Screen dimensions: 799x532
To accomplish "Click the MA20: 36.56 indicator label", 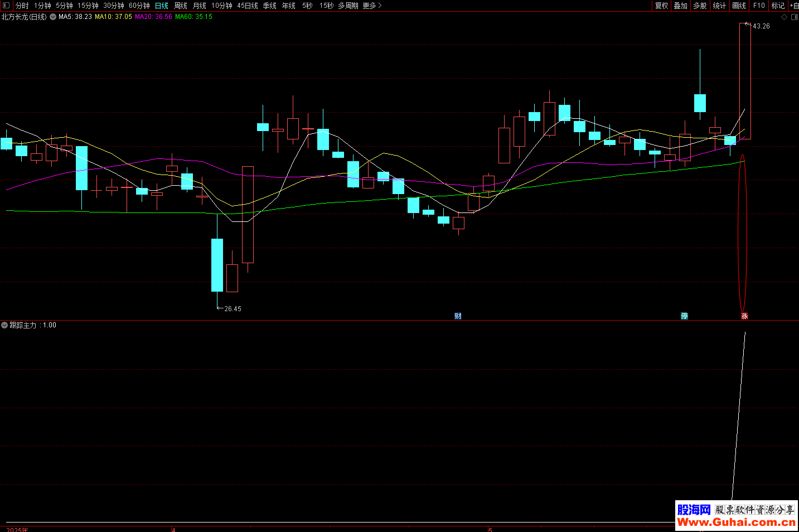I will (154, 17).
